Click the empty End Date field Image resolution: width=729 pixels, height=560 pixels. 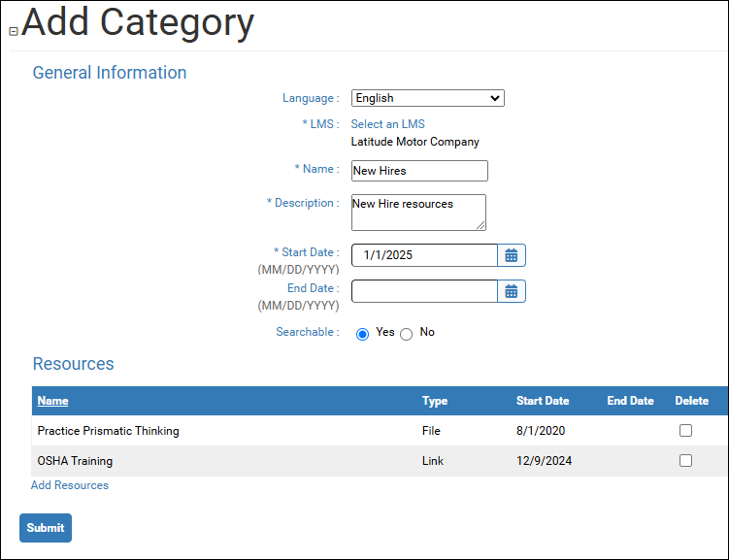coord(424,291)
